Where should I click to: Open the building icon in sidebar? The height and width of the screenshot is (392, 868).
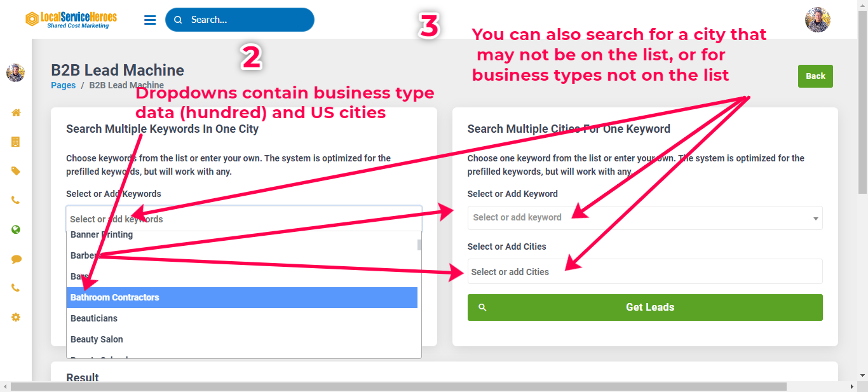point(16,142)
